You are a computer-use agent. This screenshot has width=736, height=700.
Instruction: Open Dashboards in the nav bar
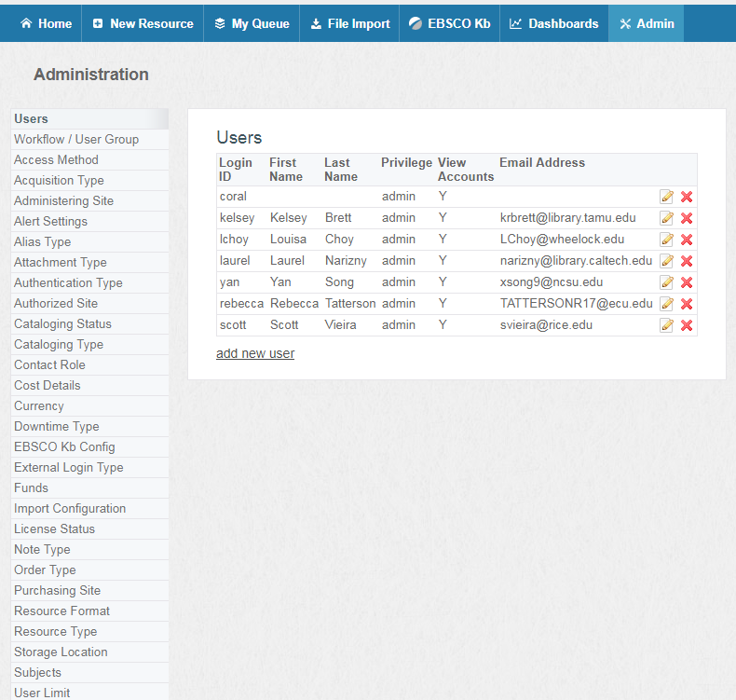pos(554,23)
